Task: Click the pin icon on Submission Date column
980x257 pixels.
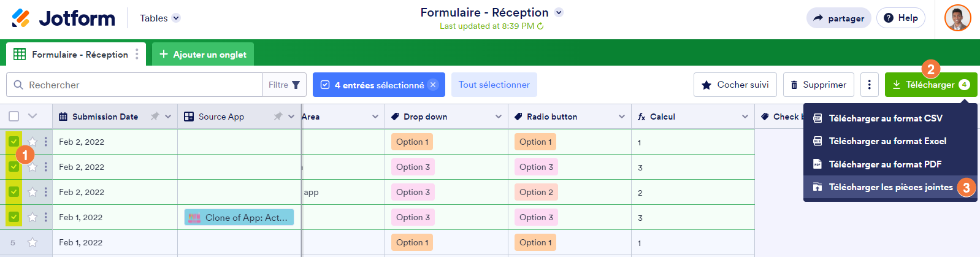Action: pyautogui.click(x=155, y=117)
